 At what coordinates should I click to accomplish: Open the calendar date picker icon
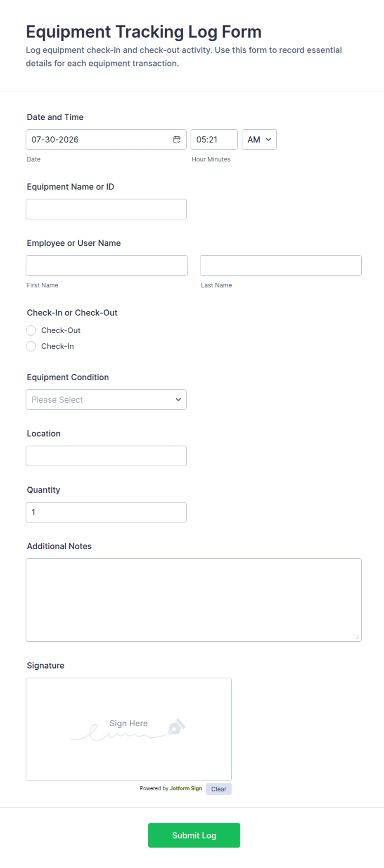[177, 140]
